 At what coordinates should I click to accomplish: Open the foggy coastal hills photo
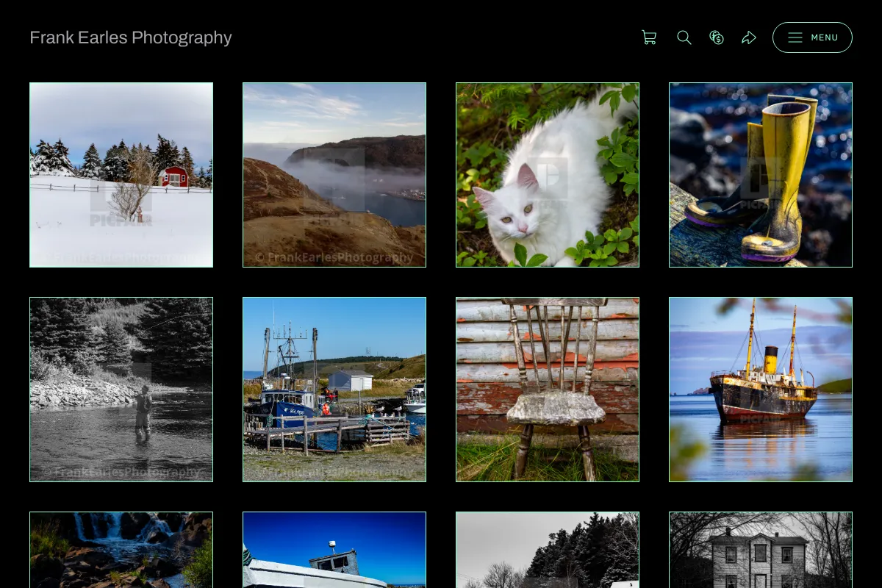334,175
